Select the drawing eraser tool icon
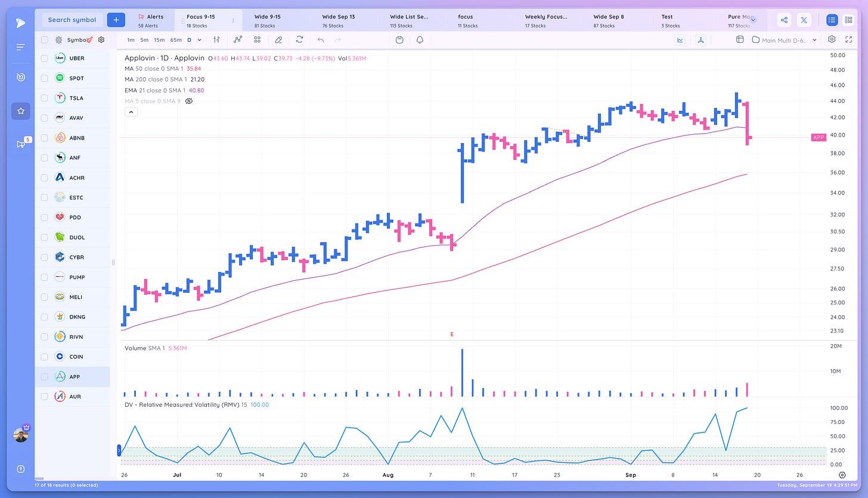The width and height of the screenshot is (868, 498). [x=278, y=40]
